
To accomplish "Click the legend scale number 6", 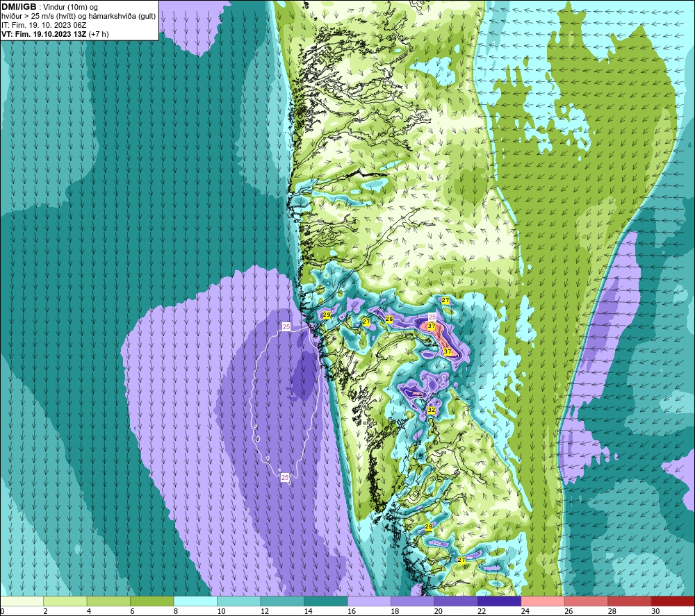I will coord(132,611).
